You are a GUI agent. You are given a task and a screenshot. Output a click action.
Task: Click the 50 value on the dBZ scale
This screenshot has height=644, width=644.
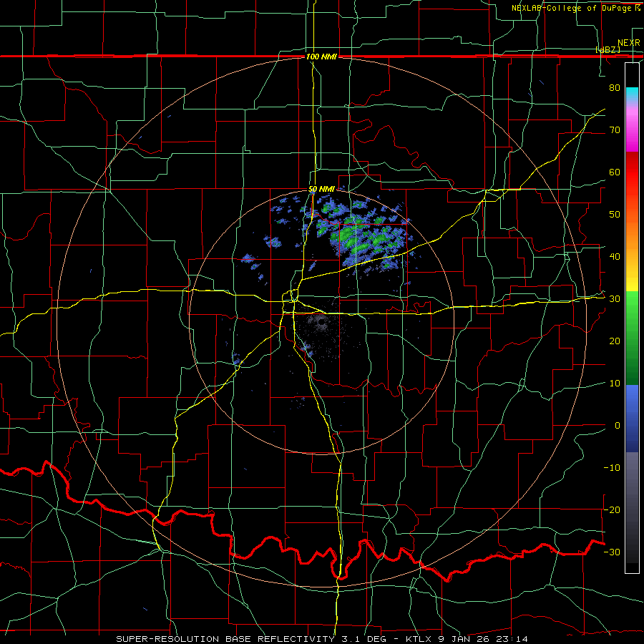point(615,215)
